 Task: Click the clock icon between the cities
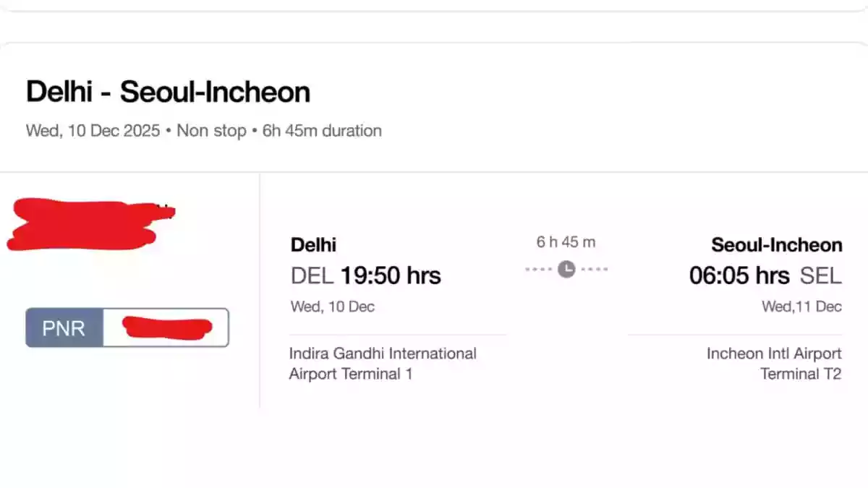(x=566, y=269)
